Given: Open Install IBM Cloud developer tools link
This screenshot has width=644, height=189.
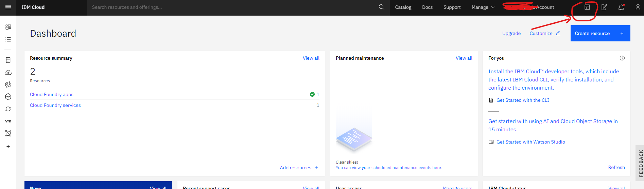Looking at the screenshot, I should 554,79.
